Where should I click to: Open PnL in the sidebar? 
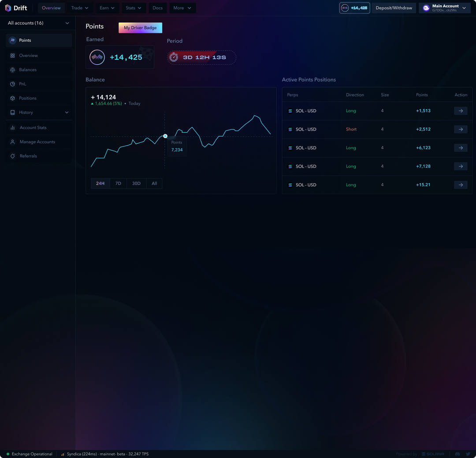39,84
